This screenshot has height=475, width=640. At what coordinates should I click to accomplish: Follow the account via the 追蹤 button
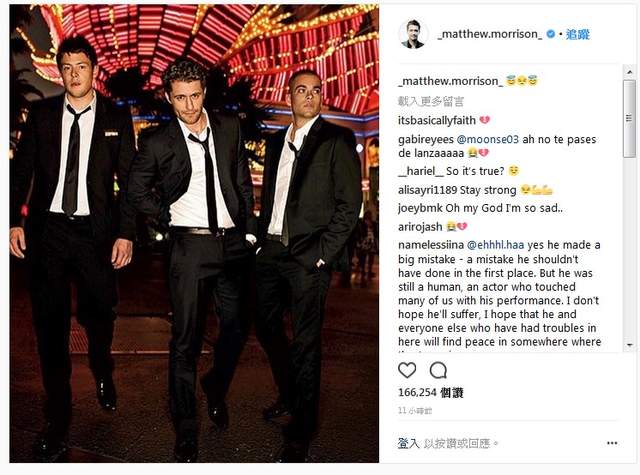pyautogui.click(x=578, y=34)
